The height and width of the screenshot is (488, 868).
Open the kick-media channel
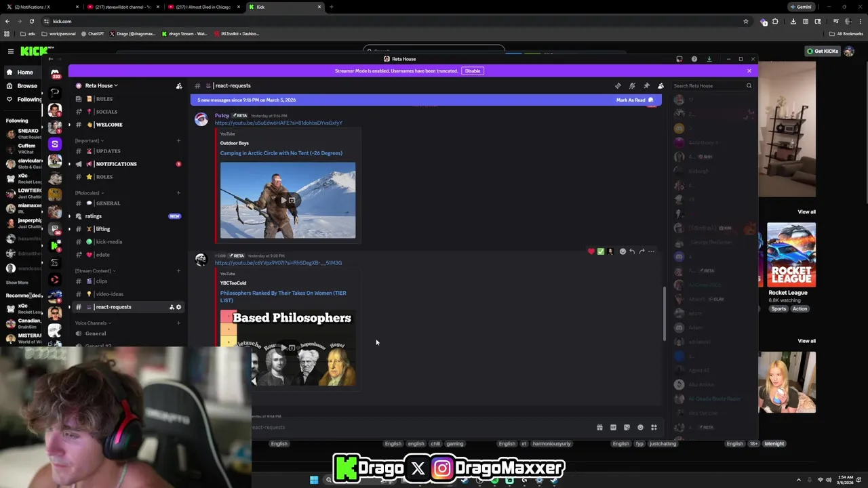[x=128, y=242]
